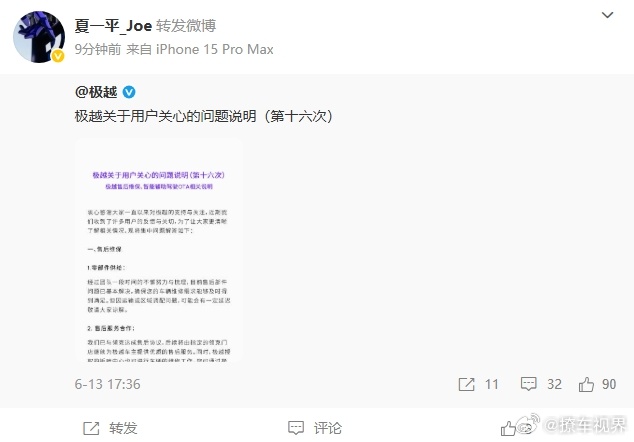Open 夏一平_Joe's profile avatar
Viewport: 634px width, 442px height.
click(x=39, y=37)
